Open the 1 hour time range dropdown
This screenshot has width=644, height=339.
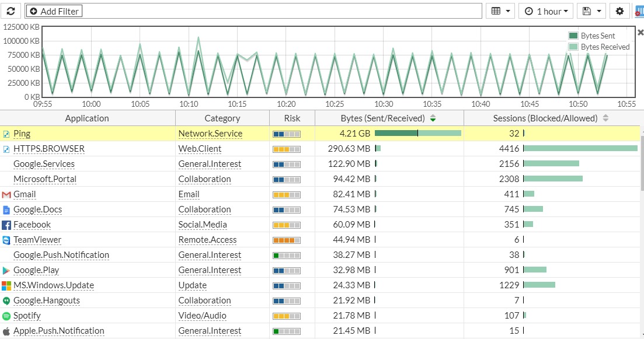click(x=545, y=11)
